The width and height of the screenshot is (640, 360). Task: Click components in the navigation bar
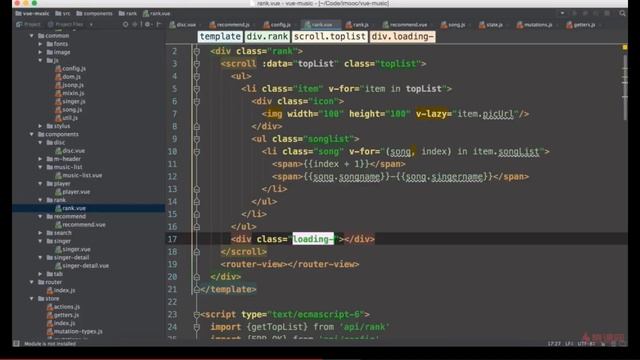tap(94, 13)
